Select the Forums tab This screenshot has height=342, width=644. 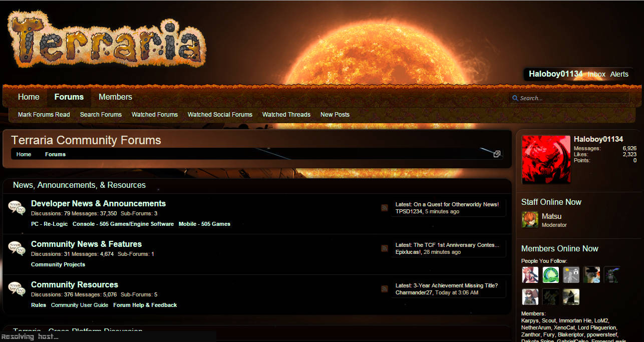[x=69, y=97]
